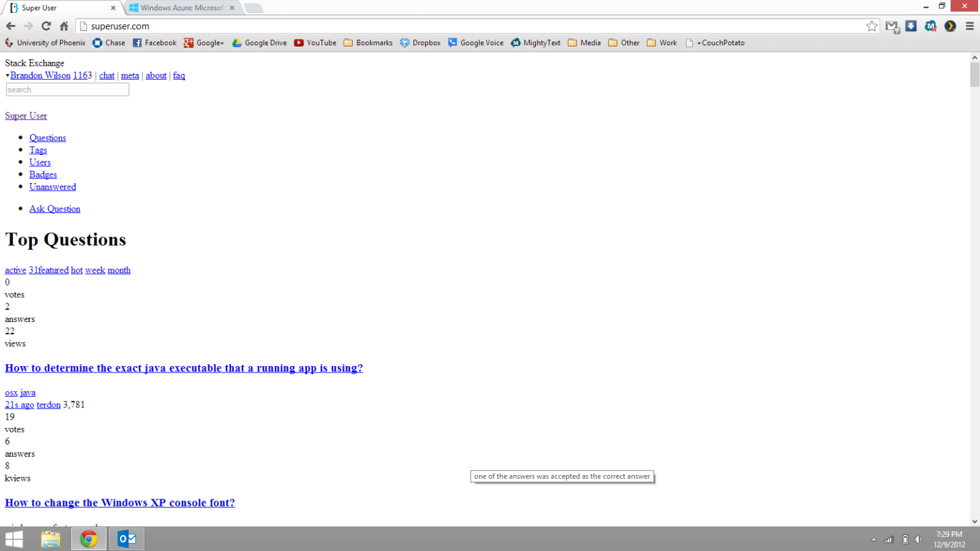The height and width of the screenshot is (551, 980).
Task: Open the YouTube bookmark
Action: (x=315, y=43)
